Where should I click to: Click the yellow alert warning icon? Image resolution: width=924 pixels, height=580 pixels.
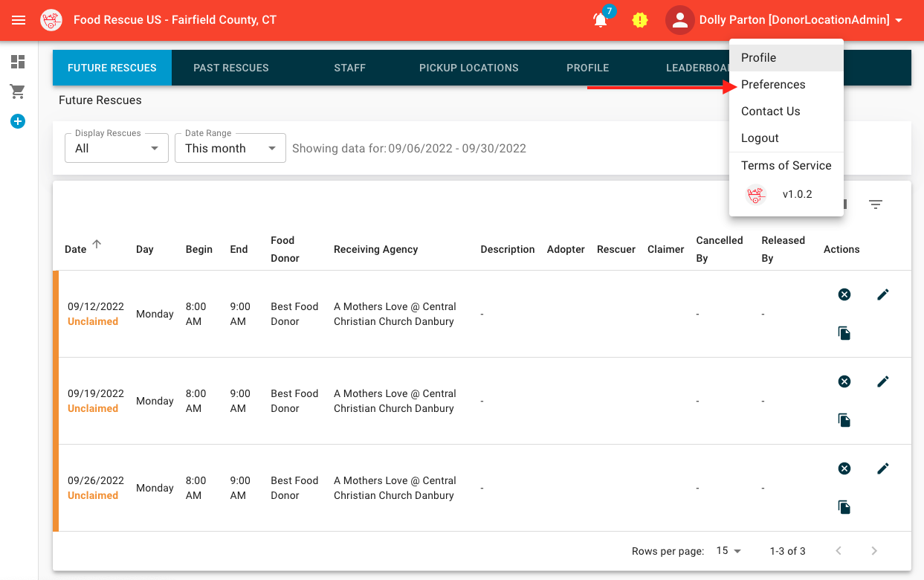(x=639, y=20)
